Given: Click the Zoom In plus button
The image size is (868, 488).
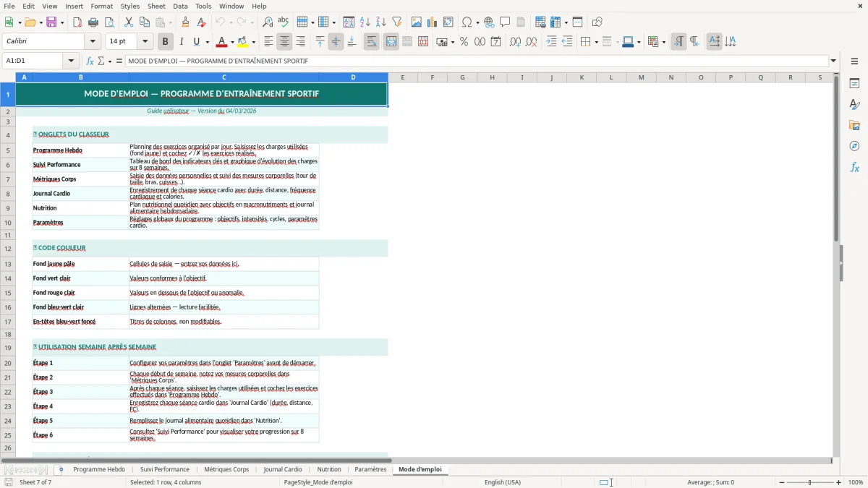Looking at the screenshot, I should coord(839,482).
